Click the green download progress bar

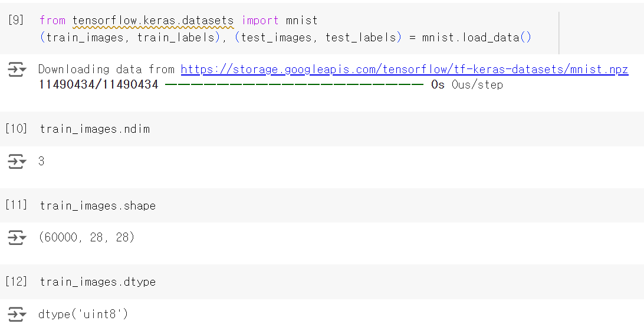[x=294, y=84]
